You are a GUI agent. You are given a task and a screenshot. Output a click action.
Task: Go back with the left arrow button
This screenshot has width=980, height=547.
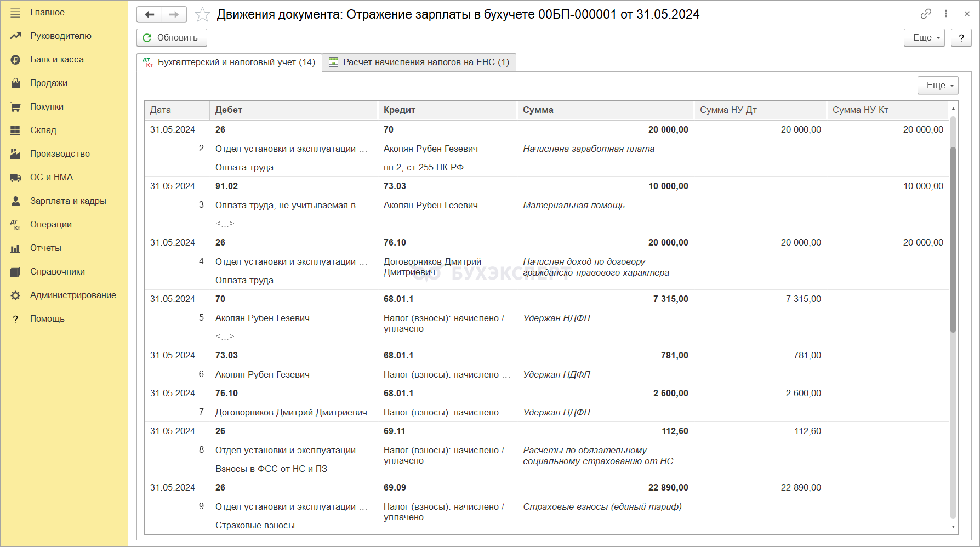tap(149, 14)
